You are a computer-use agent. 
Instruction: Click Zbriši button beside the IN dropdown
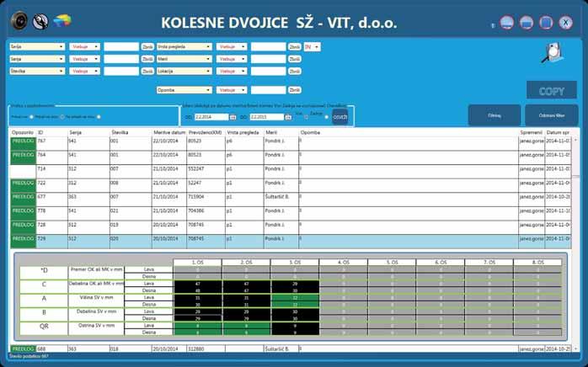(294, 47)
